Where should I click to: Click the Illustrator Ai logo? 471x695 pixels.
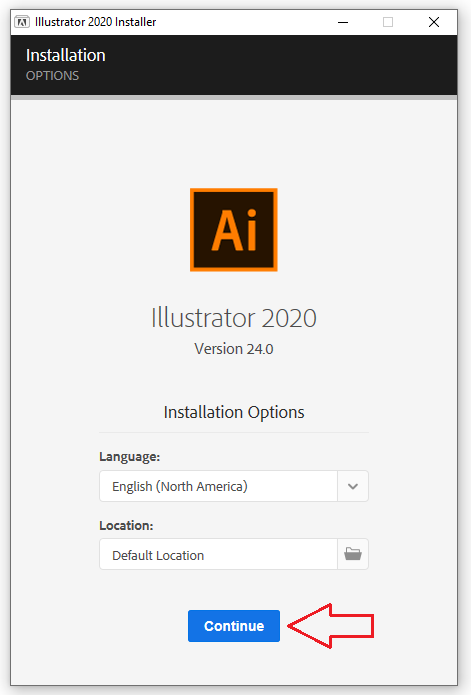[234, 230]
